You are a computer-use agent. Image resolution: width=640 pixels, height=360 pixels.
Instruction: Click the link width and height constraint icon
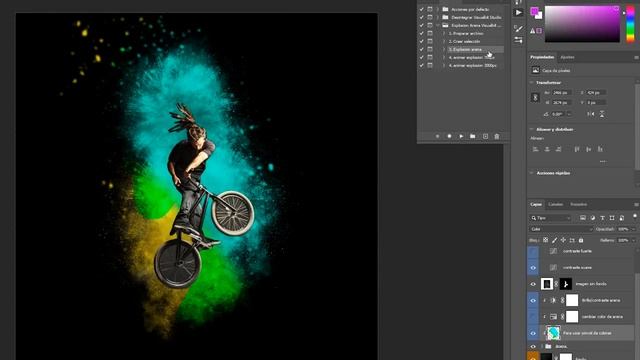tap(535, 98)
